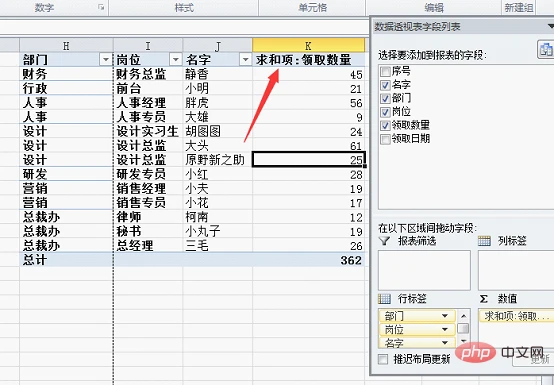Click the Row Labels grid icon
Screen dimensions: 554x385
(x=384, y=299)
